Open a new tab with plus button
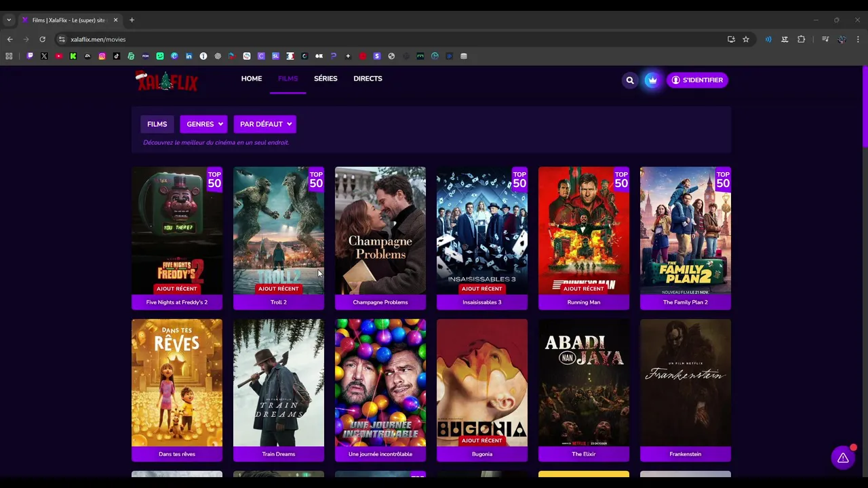Screen dimensions: 868x488 pos(132,20)
